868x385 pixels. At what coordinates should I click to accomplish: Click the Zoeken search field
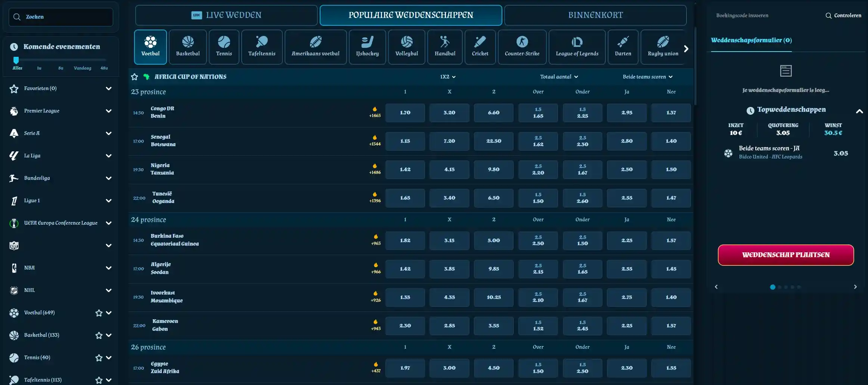[61, 17]
